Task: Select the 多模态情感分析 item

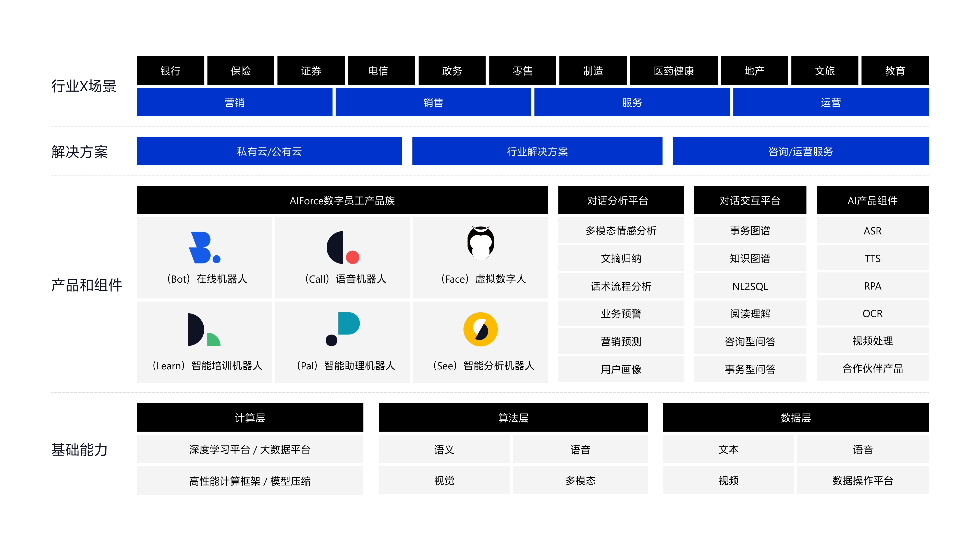Action: coord(621,230)
